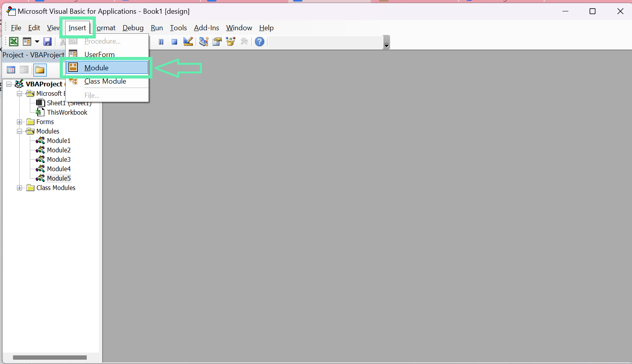
Task: Click the Project pane horizontal scrollbar
Action: [x=50, y=357]
